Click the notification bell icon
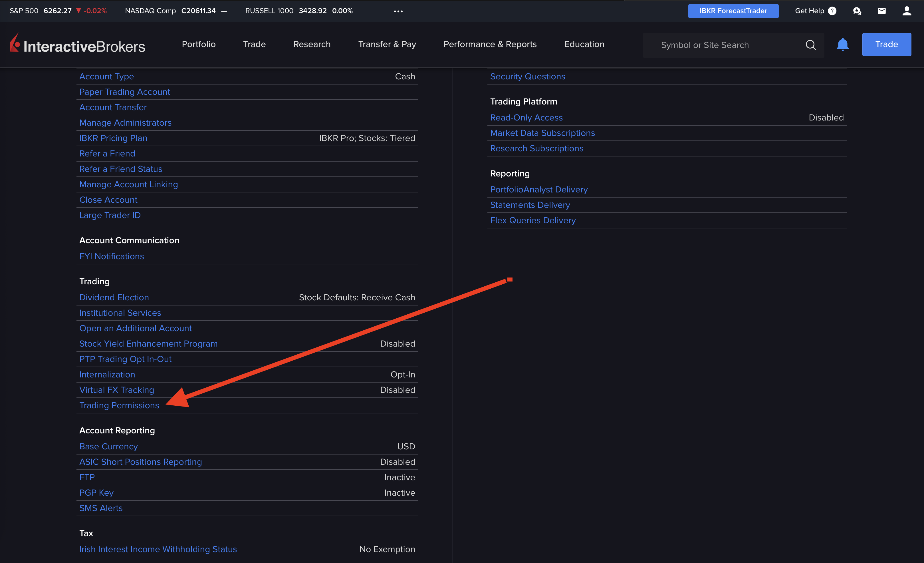Viewport: 924px width, 563px height. (x=842, y=45)
